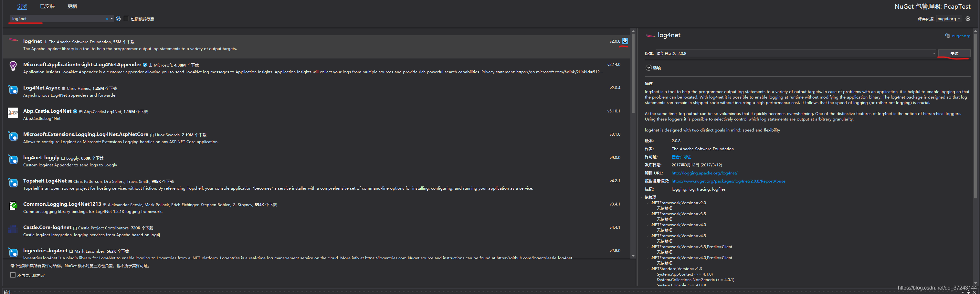The image size is (980, 294).
Task: Clear the search box with the X
Action: point(107,19)
